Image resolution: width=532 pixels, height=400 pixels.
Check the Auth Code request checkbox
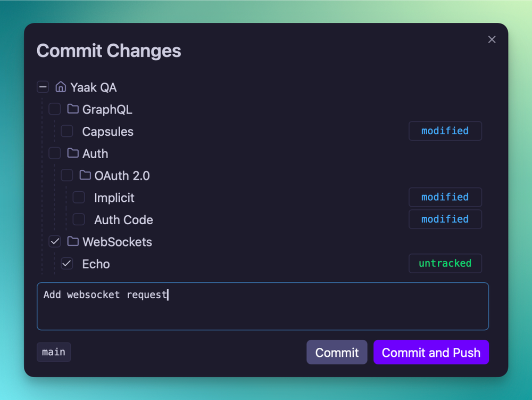coord(79,219)
